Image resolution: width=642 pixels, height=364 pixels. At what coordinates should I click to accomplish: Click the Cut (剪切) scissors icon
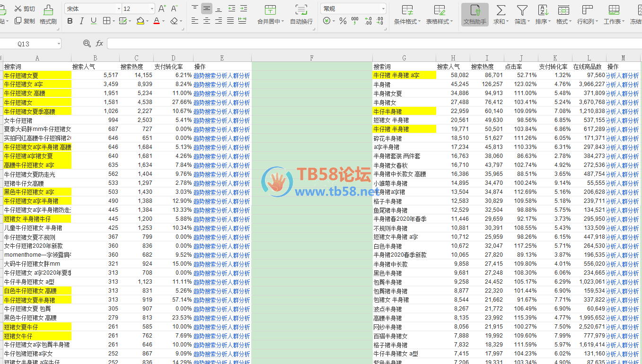[18, 9]
